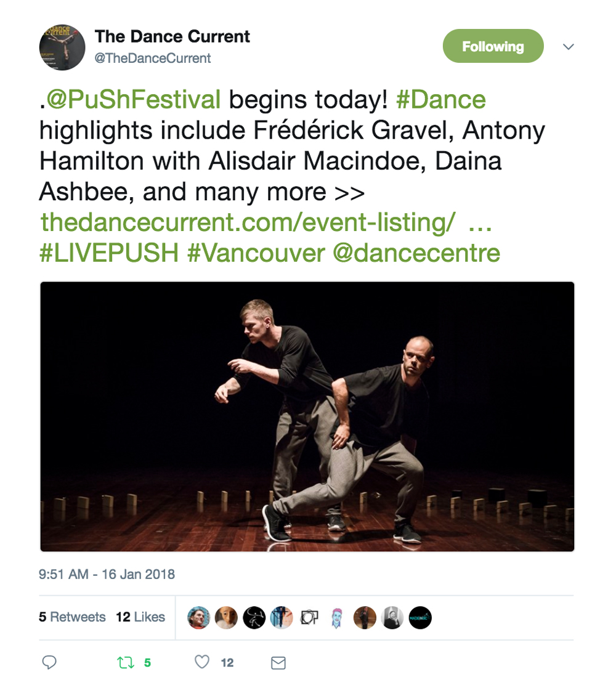
Task: Open the @dancecentre mention
Action: click(416, 253)
